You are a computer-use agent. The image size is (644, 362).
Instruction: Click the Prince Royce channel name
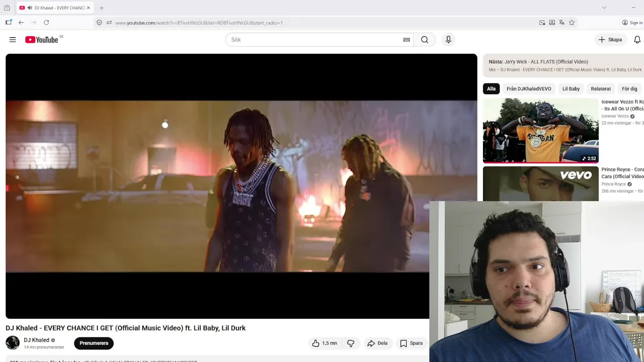click(613, 184)
